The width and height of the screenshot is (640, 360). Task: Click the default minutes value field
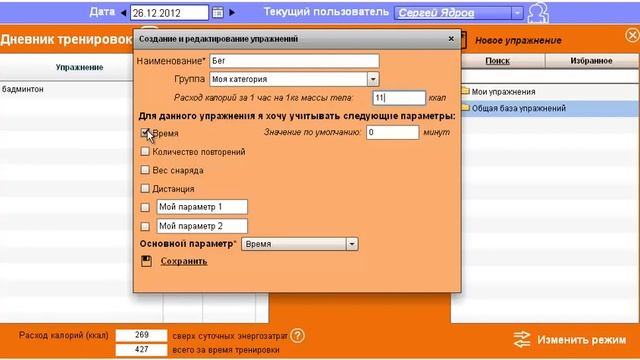(393, 132)
